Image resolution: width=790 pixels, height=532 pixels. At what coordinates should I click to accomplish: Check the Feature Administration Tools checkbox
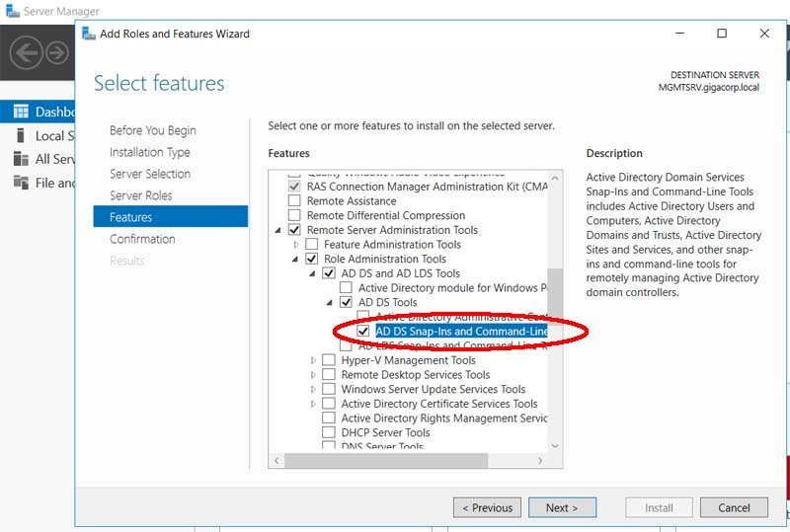click(x=312, y=245)
